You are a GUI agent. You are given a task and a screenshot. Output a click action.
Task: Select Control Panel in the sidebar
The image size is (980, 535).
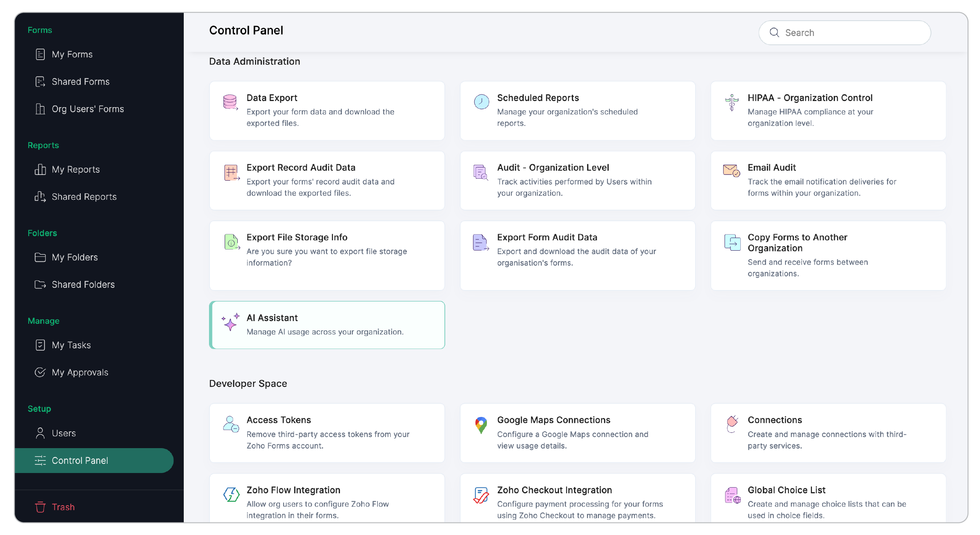click(80, 460)
